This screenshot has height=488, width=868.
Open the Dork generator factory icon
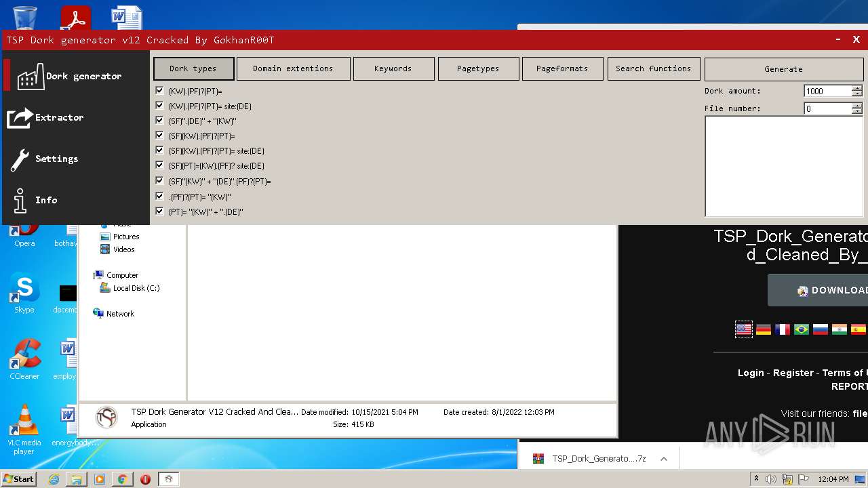tap(30, 77)
